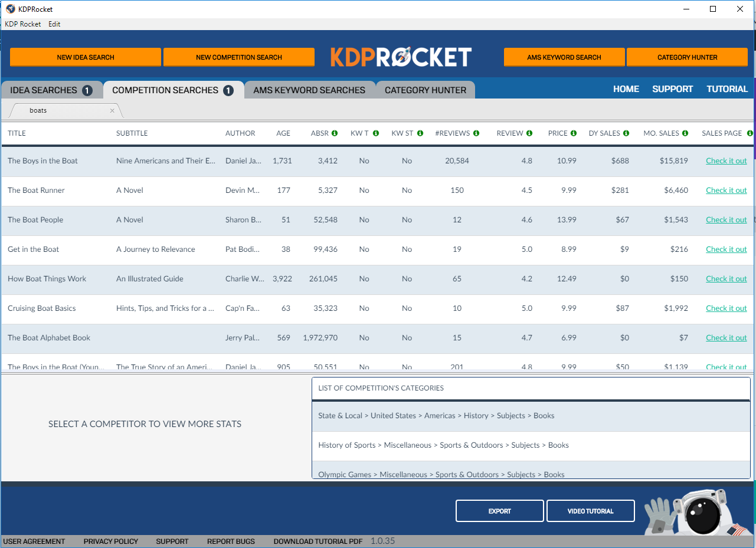Viewport: 756px width, 548px height.
Task: Click the KW T column info icon
Action: (376, 133)
